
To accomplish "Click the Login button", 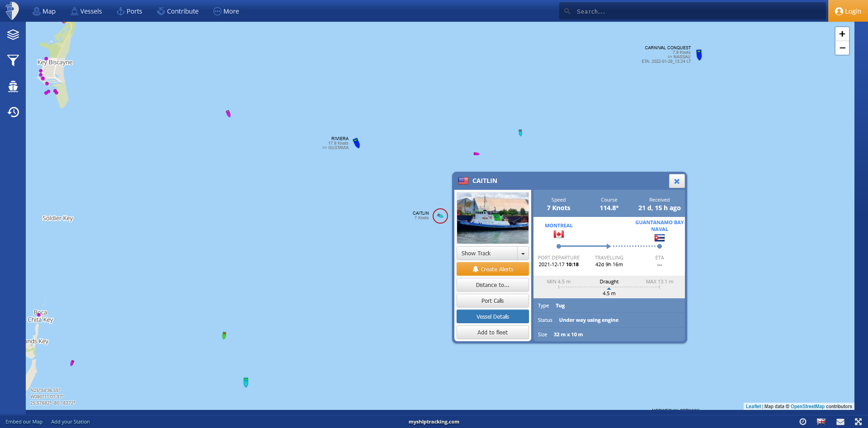I will (848, 11).
